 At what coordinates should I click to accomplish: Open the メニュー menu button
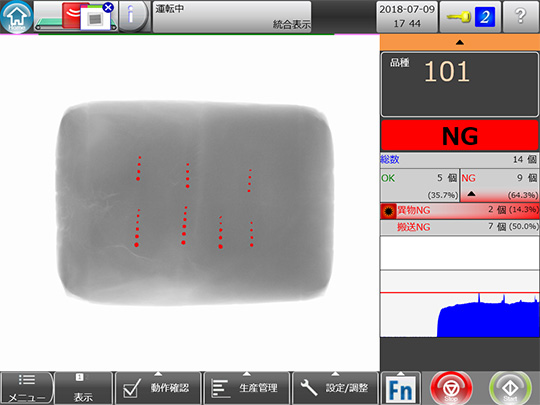coord(27,388)
